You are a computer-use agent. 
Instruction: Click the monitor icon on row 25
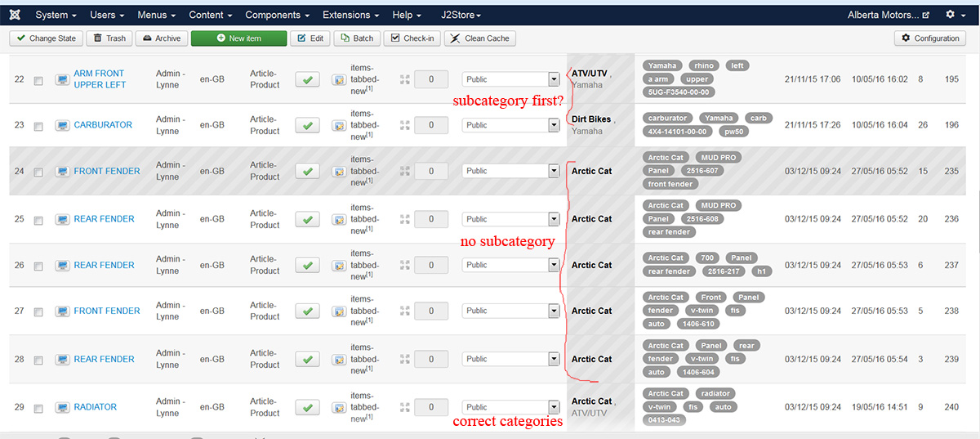pyautogui.click(x=63, y=219)
